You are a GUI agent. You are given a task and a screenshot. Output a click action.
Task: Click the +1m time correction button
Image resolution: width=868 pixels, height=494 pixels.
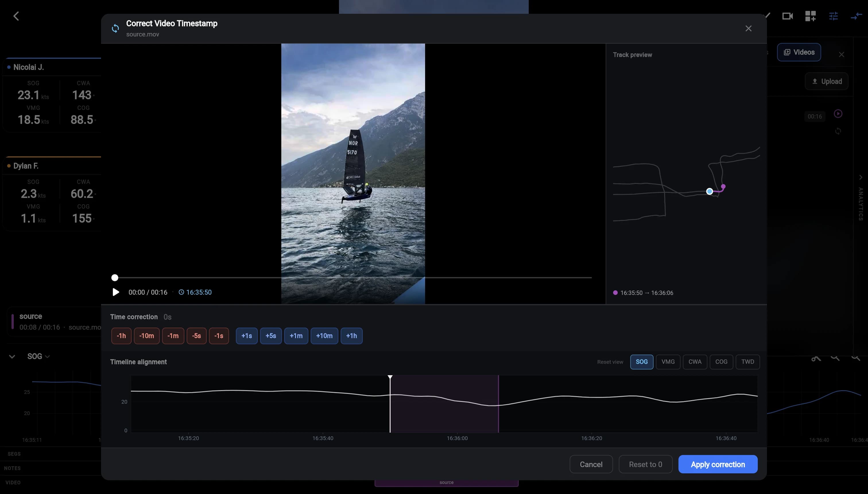point(296,336)
